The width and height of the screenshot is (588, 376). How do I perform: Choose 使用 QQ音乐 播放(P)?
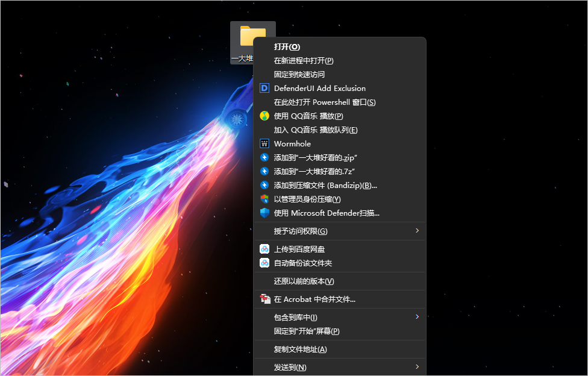pos(340,116)
